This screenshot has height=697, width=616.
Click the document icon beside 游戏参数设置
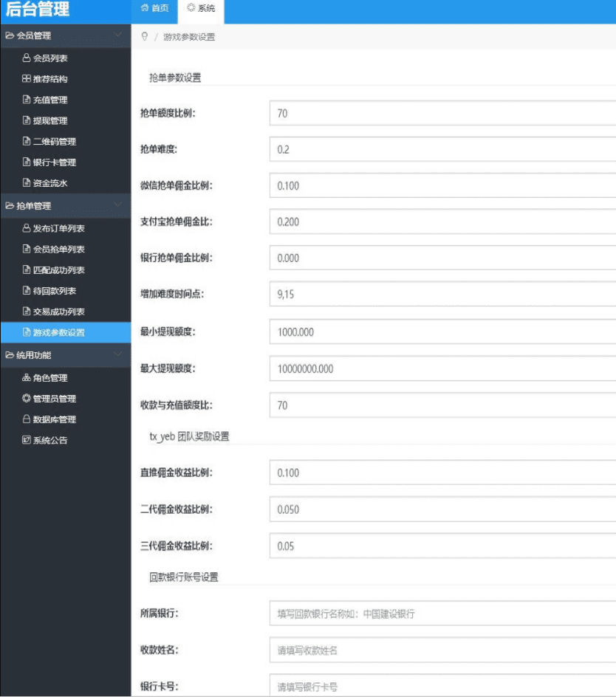point(27,332)
